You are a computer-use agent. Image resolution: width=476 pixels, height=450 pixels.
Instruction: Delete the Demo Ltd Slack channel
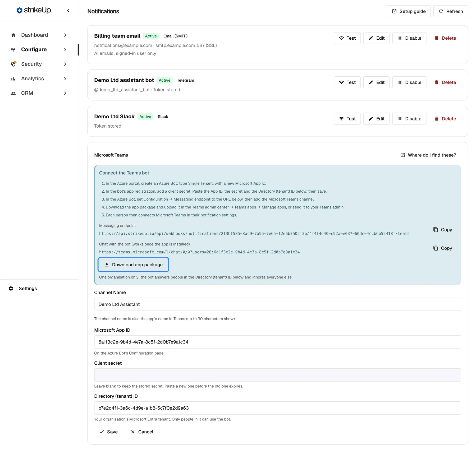pyautogui.click(x=445, y=119)
